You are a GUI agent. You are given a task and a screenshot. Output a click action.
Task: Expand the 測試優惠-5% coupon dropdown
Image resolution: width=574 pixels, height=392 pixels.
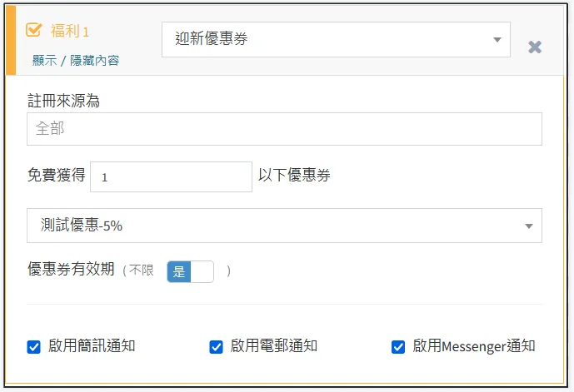click(284, 226)
